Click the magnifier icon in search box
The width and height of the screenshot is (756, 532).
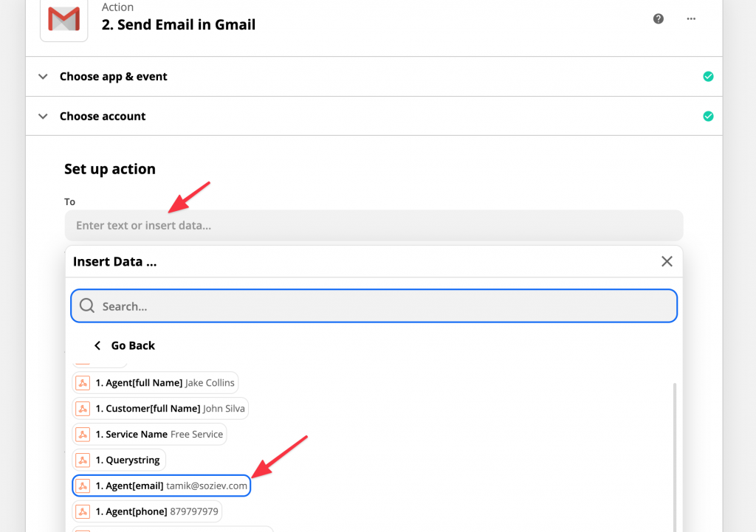coord(87,306)
